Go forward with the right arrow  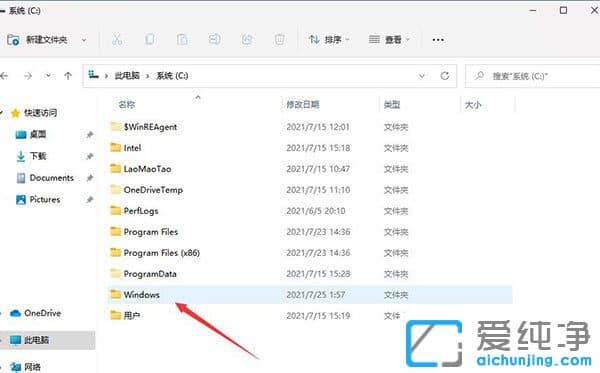28,76
